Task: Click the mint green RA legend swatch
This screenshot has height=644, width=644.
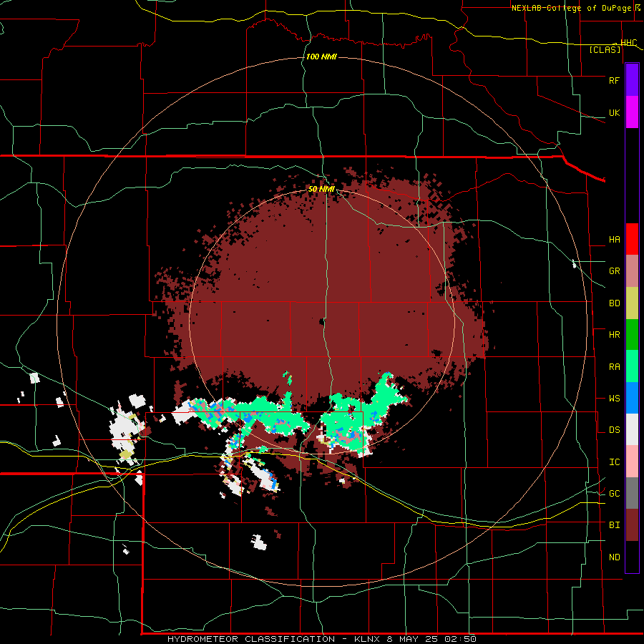Action: pos(632,366)
